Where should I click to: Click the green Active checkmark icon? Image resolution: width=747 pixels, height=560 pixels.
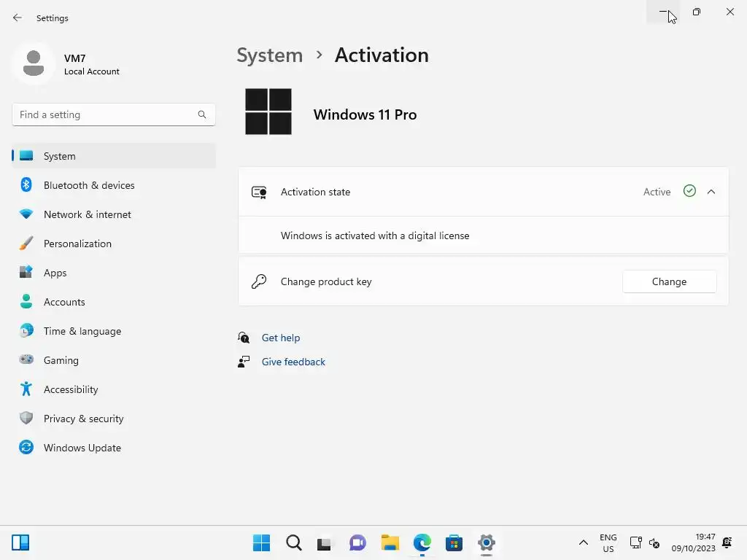click(689, 191)
